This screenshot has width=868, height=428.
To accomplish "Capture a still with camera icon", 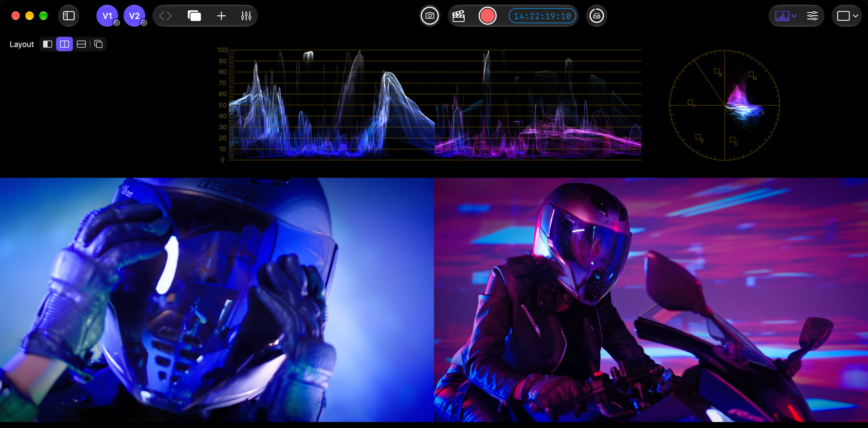I will (430, 16).
